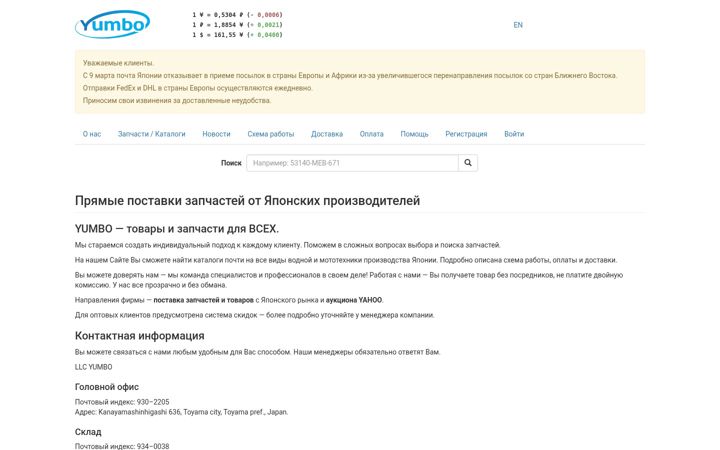Click the paragraph about 'Для оптовых клиентов'
Image resolution: width=720 pixels, height=450 pixels.
[254, 315]
